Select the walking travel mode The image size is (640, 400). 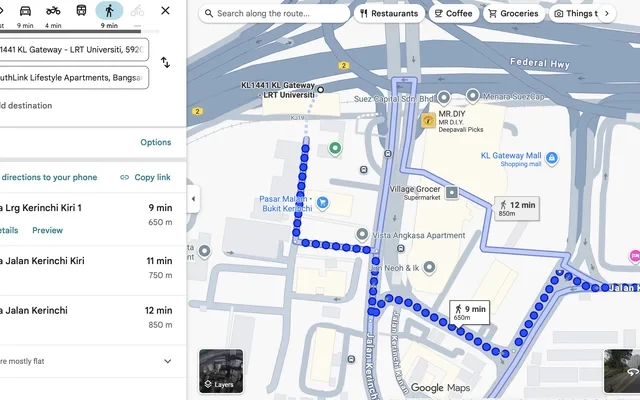(x=109, y=11)
